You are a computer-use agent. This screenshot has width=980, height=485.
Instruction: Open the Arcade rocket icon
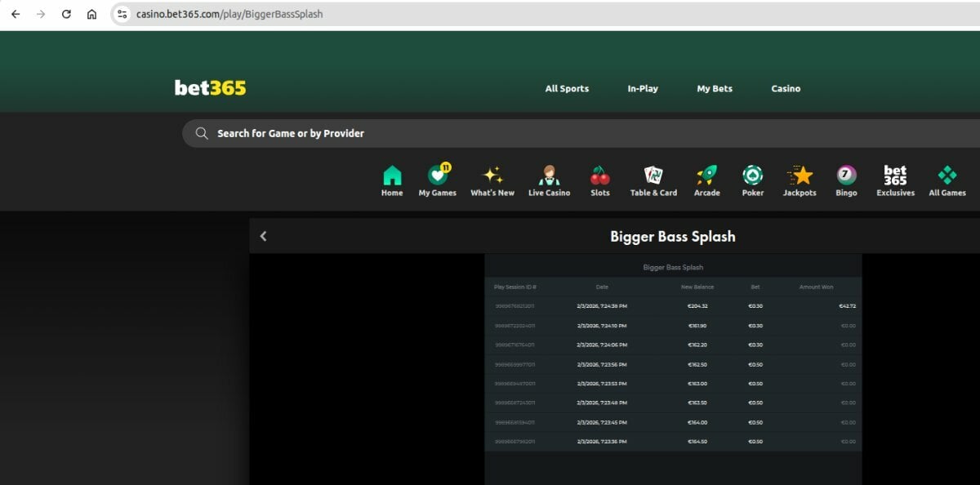706,176
